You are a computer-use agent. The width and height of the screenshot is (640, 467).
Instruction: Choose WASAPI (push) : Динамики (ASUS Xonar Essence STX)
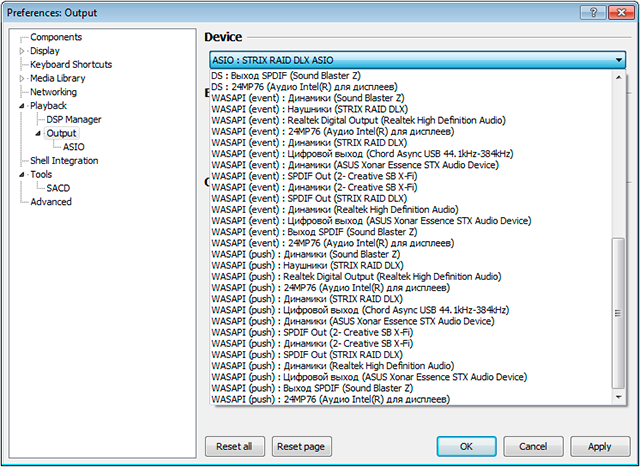411,321
